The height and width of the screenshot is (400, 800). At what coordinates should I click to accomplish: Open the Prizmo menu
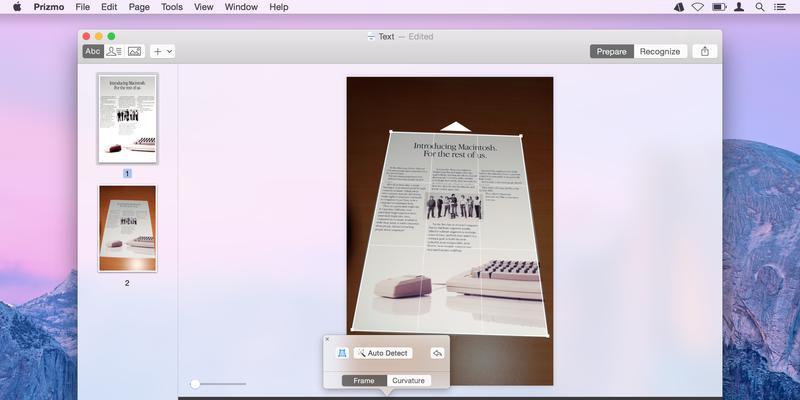(48, 7)
